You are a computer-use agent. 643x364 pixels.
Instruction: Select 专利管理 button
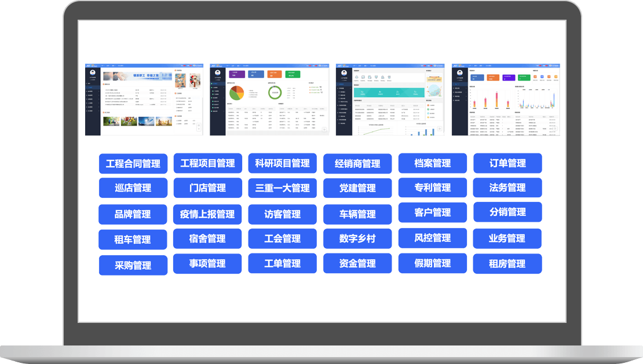[432, 188]
